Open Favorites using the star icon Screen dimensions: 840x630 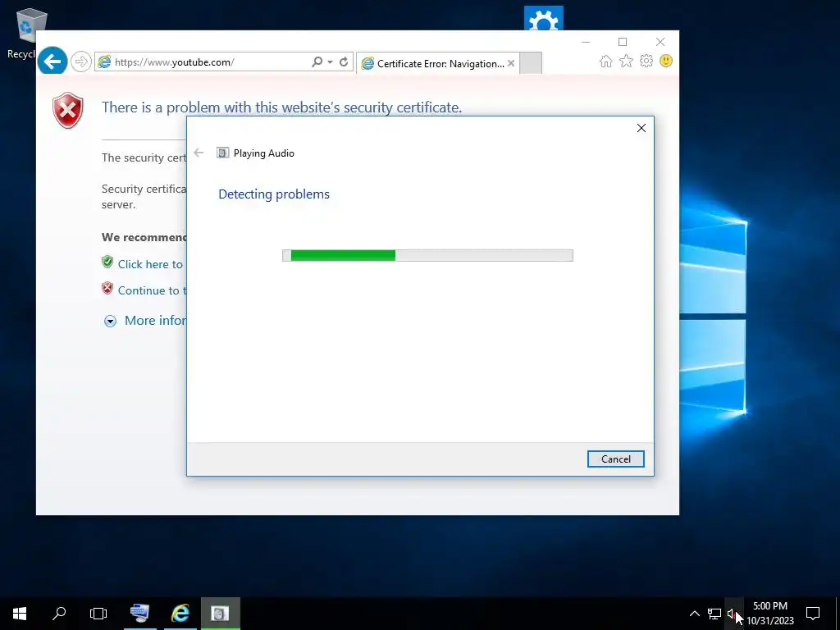pyautogui.click(x=626, y=61)
